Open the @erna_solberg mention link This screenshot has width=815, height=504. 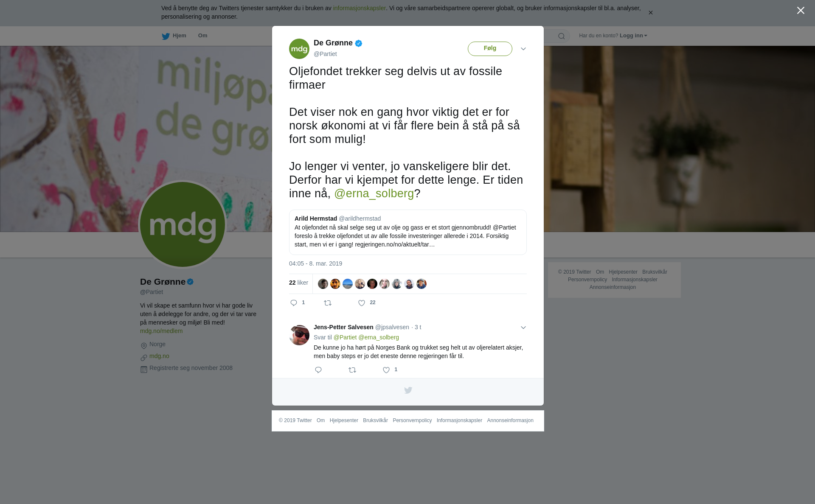tap(374, 193)
